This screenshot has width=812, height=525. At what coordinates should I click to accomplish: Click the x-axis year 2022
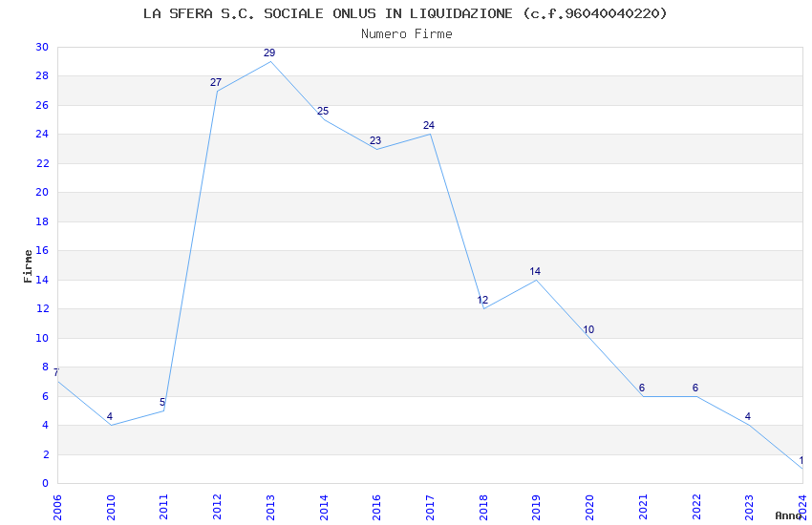tap(696, 507)
